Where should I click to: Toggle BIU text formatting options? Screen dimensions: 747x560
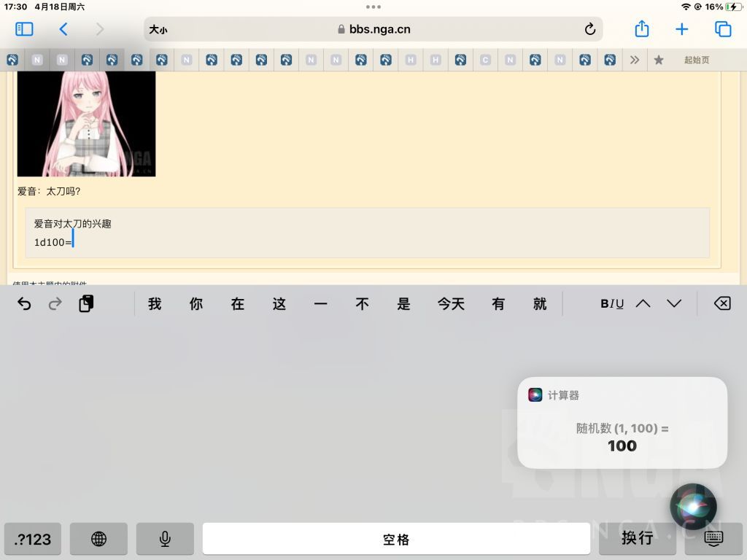[x=612, y=304]
